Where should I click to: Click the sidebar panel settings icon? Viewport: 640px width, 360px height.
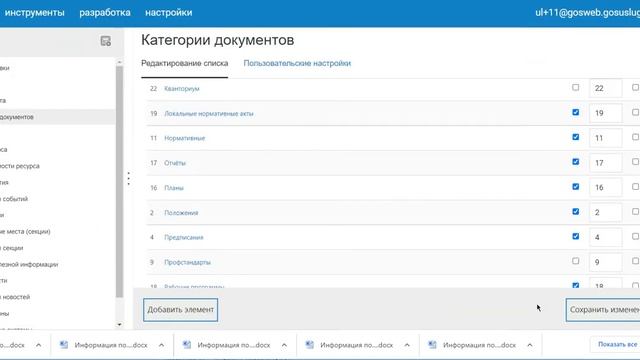106,41
